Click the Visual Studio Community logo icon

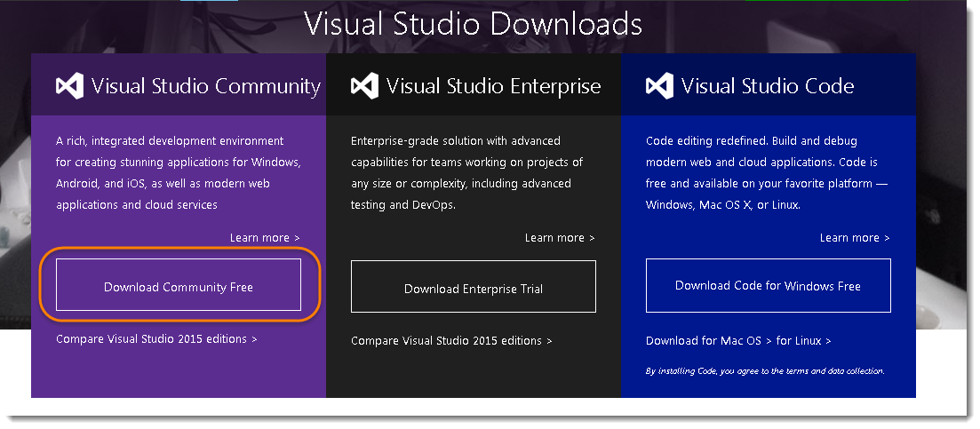[69, 85]
